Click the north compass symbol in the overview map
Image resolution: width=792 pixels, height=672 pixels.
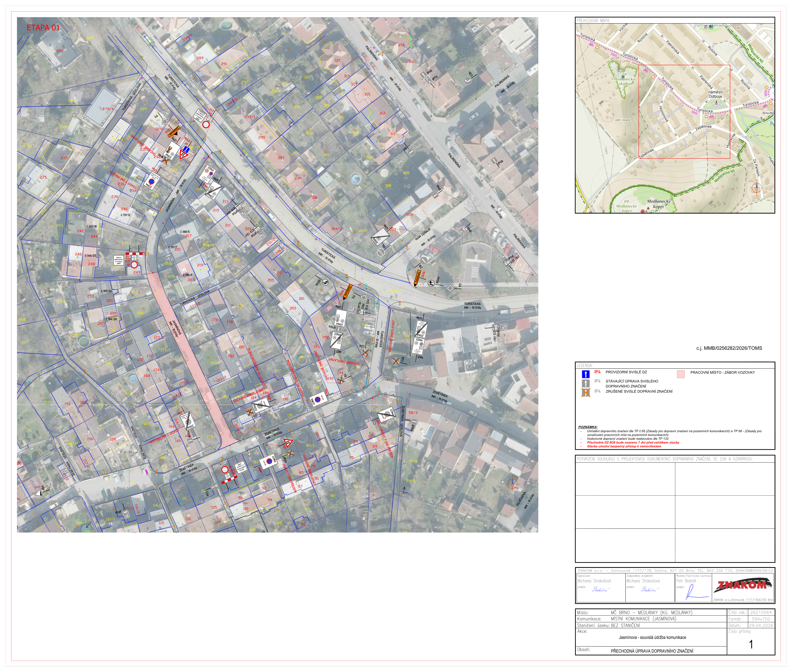coord(756,188)
